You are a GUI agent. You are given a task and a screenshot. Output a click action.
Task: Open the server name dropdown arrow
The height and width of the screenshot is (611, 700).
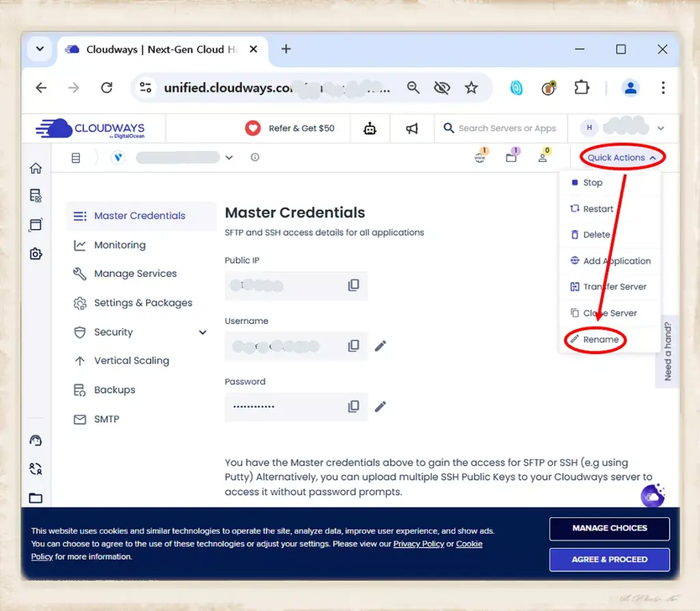click(229, 158)
